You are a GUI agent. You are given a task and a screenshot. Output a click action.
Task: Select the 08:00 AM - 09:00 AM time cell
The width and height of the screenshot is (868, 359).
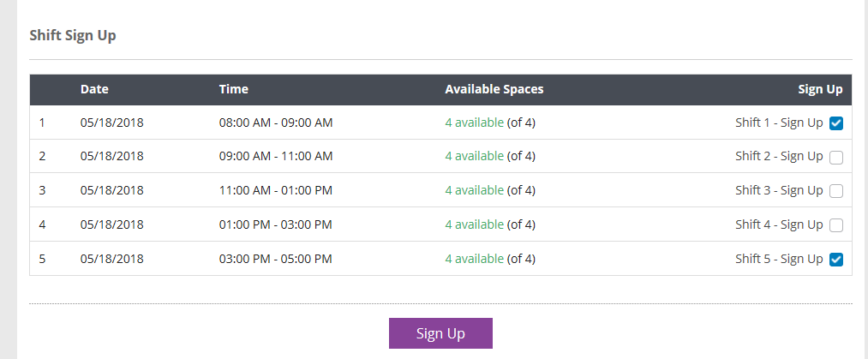[x=276, y=123]
